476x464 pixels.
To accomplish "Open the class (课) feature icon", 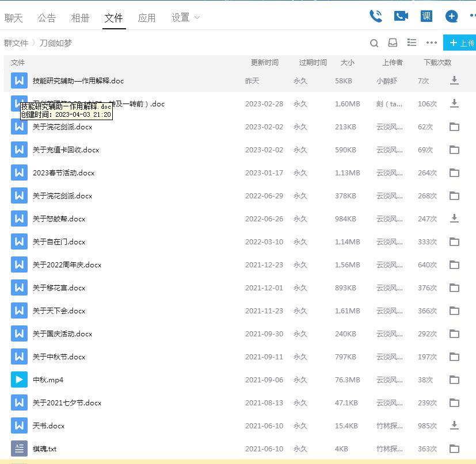I will 427,16.
